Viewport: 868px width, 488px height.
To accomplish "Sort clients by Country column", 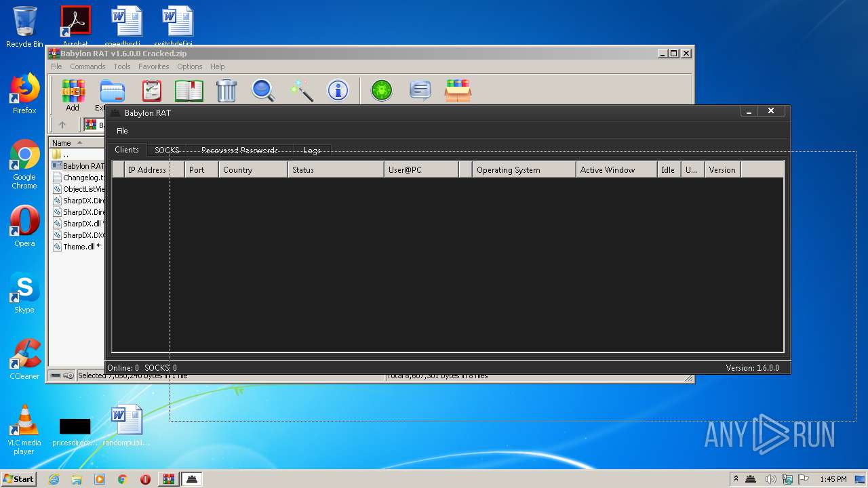I will coord(253,169).
